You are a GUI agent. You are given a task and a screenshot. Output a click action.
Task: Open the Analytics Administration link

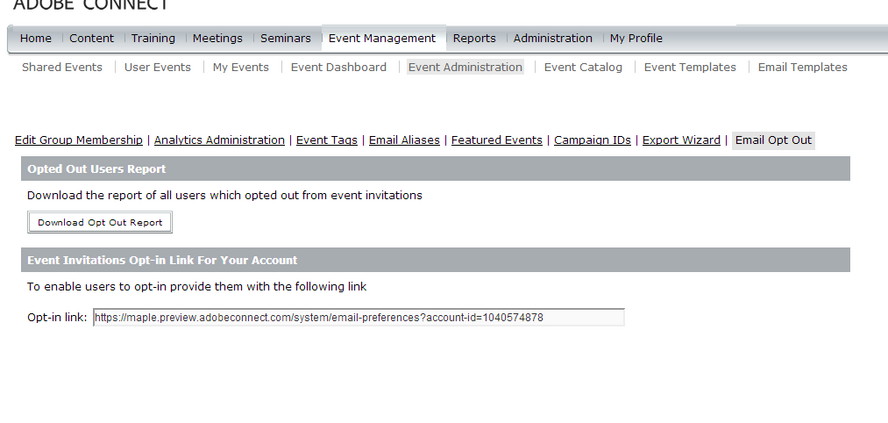pyautogui.click(x=219, y=140)
